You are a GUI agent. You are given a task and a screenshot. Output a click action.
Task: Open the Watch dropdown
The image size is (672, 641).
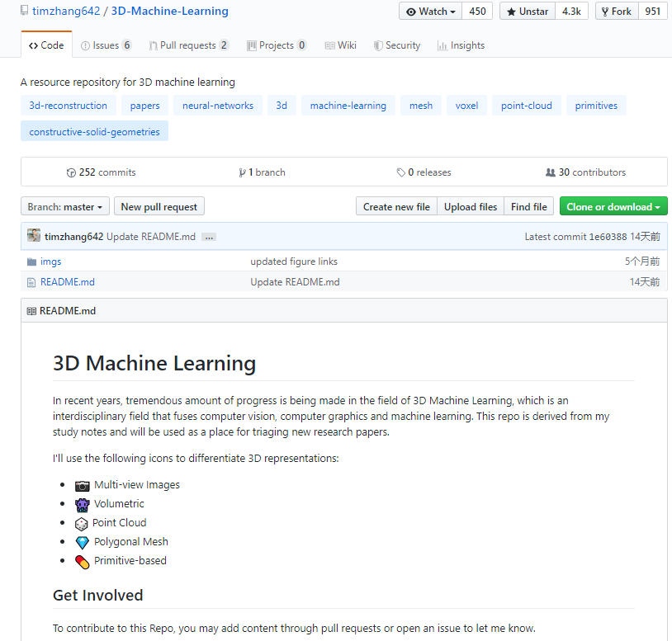tap(430, 12)
